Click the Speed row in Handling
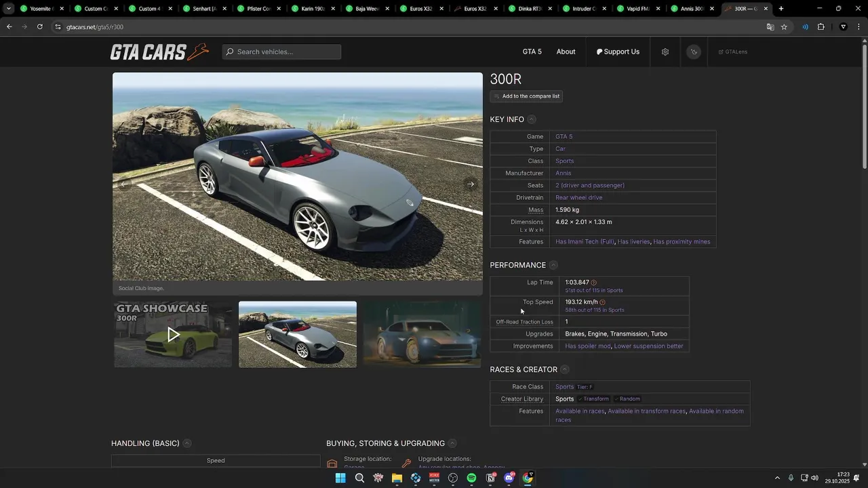Image resolution: width=868 pixels, height=488 pixels. pyautogui.click(x=216, y=461)
